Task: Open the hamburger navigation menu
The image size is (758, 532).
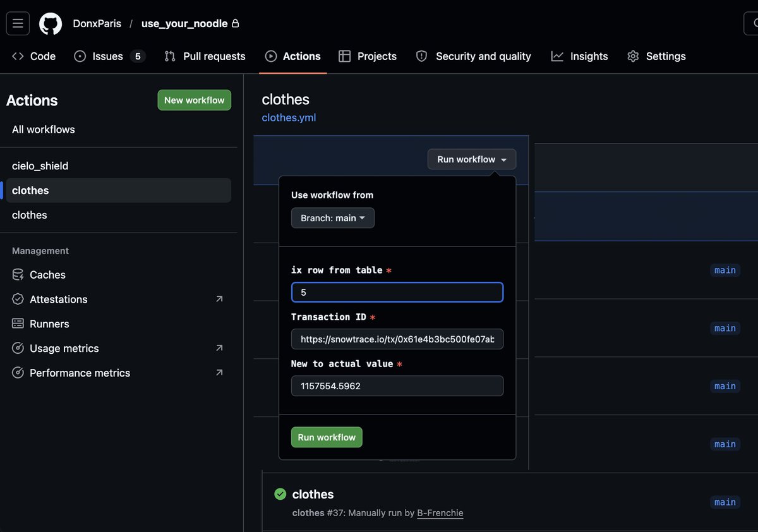Action: (x=18, y=24)
